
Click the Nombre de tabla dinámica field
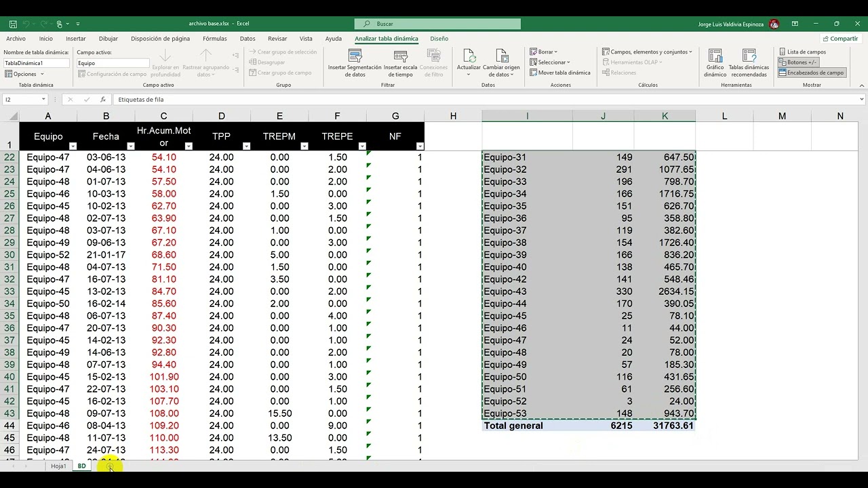[x=37, y=63]
